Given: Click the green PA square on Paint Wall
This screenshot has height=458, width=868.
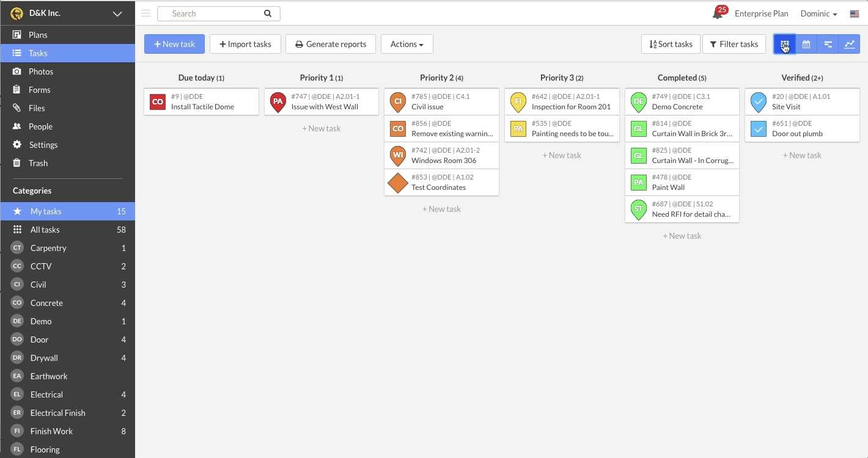Looking at the screenshot, I should (x=639, y=182).
